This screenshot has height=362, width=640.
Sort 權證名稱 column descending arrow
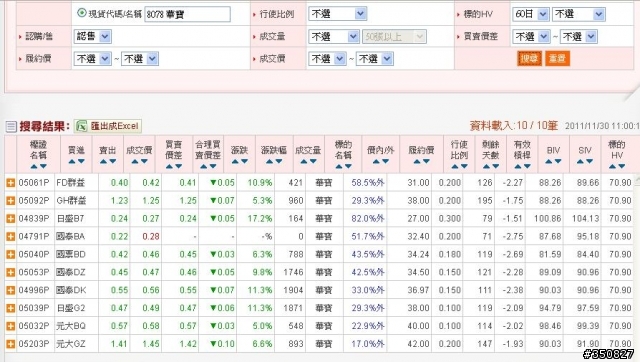coord(43,167)
